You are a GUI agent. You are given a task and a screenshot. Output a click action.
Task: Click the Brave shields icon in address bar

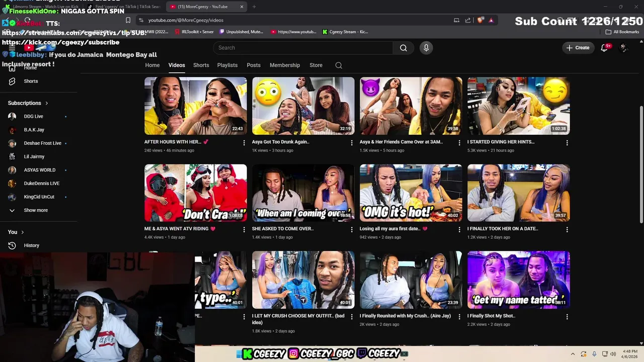tap(480, 20)
